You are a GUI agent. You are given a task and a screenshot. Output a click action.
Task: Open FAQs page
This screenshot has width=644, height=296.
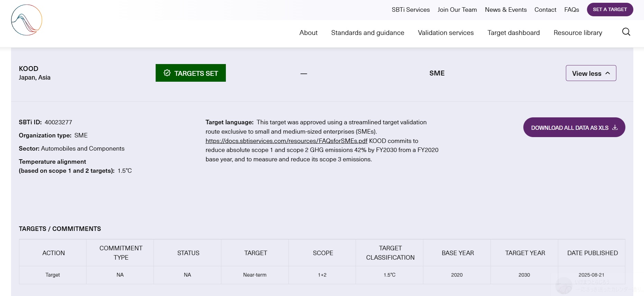tap(571, 10)
